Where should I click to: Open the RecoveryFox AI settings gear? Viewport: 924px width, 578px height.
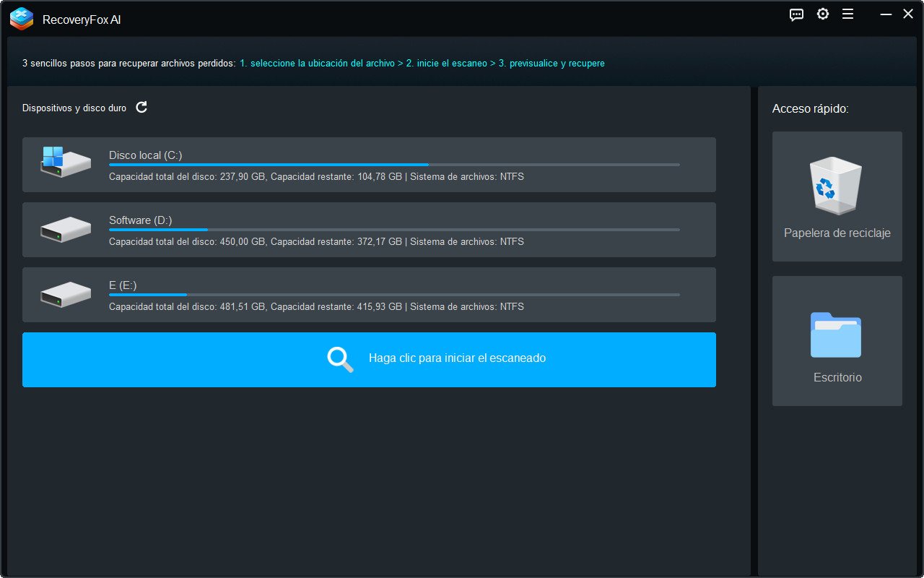(822, 14)
